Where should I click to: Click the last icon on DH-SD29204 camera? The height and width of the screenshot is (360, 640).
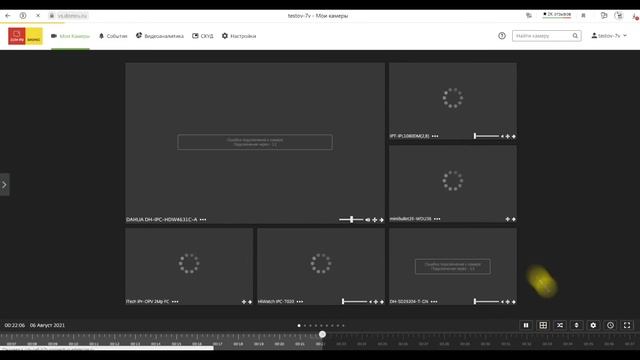514,302
